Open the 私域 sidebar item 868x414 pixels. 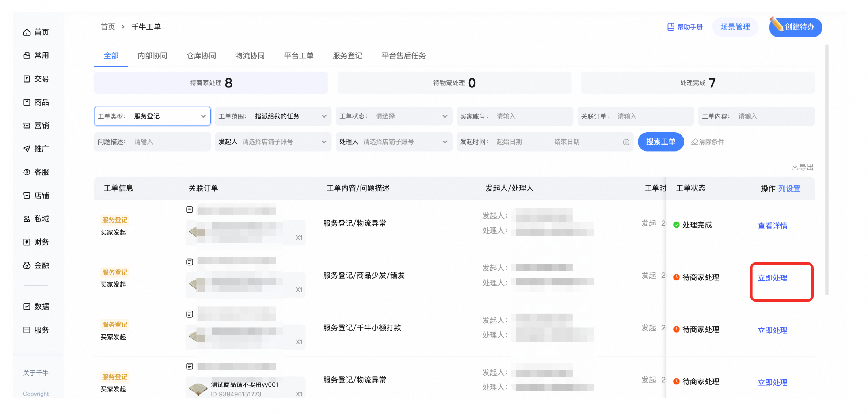click(36, 219)
